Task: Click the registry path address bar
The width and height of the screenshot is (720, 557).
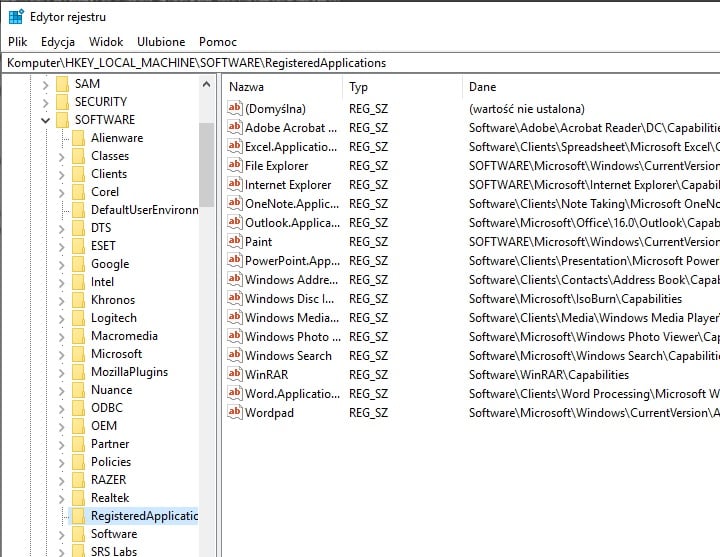Action: (x=360, y=63)
